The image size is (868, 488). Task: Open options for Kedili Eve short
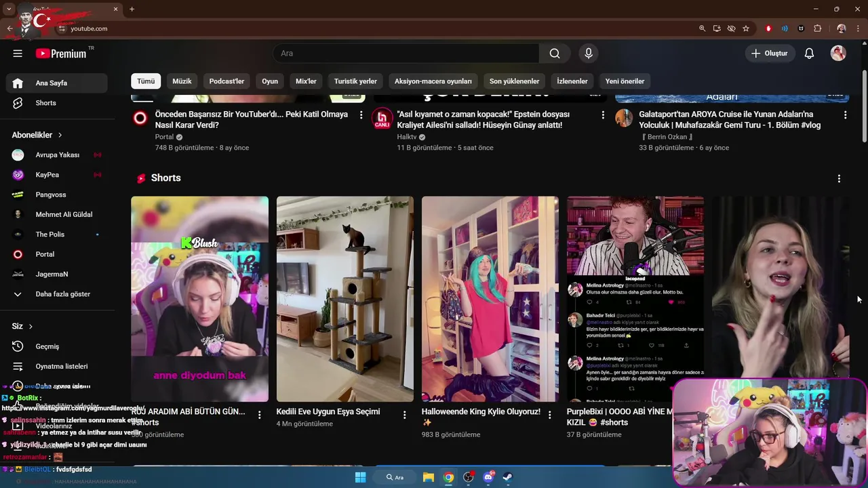404,415
